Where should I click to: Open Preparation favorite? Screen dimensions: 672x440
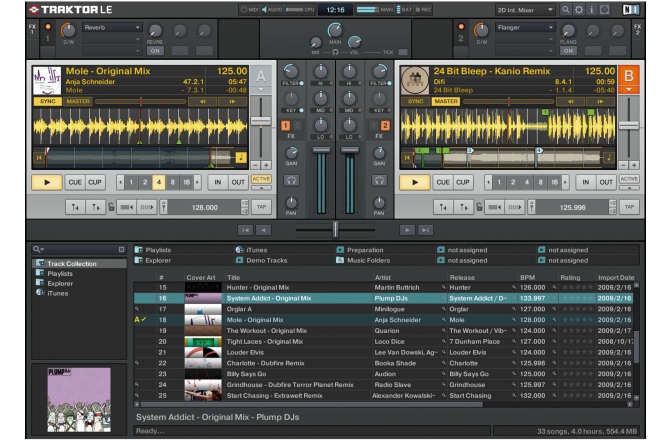[360, 250]
